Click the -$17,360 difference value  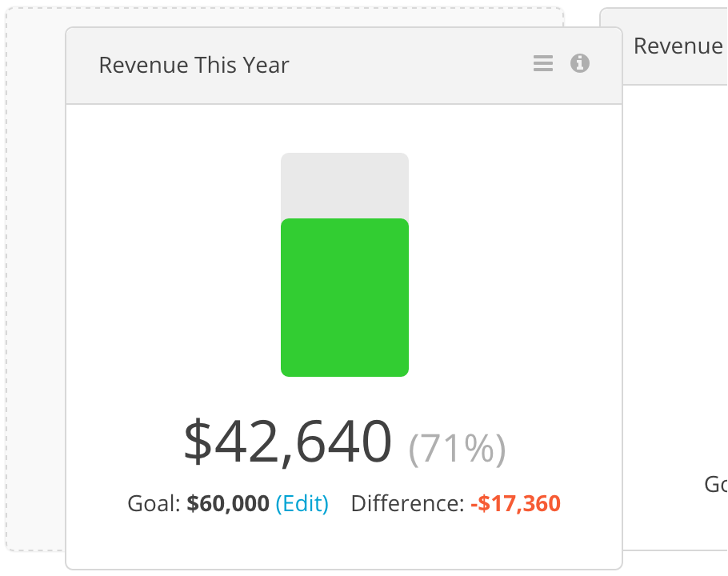click(516, 503)
